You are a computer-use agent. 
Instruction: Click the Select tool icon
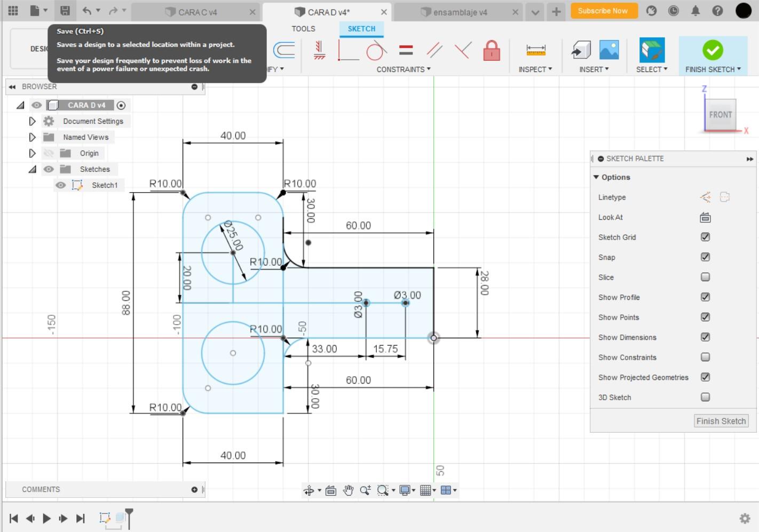pos(652,51)
